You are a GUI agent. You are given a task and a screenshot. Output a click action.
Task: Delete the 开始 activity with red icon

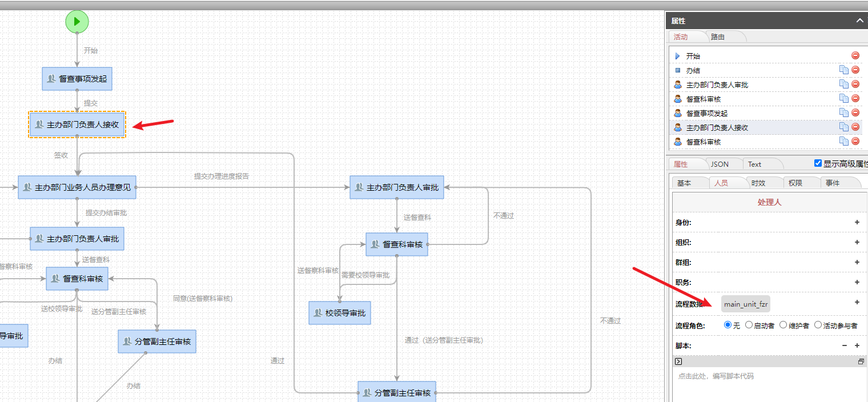855,55
